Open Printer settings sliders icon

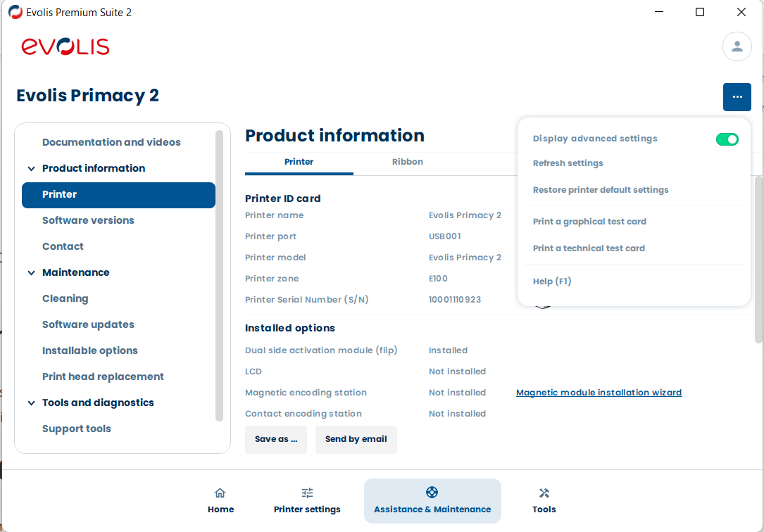pos(307,493)
